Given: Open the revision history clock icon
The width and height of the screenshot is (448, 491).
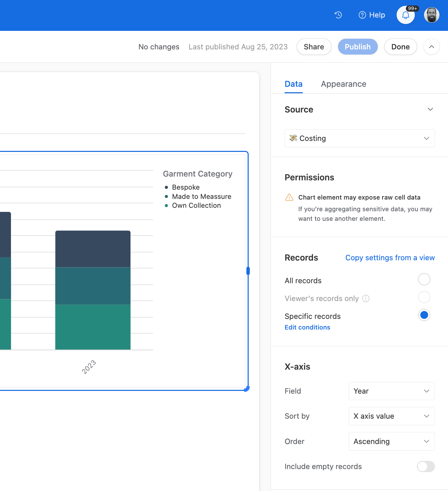Looking at the screenshot, I should pyautogui.click(x=338, y=15).
